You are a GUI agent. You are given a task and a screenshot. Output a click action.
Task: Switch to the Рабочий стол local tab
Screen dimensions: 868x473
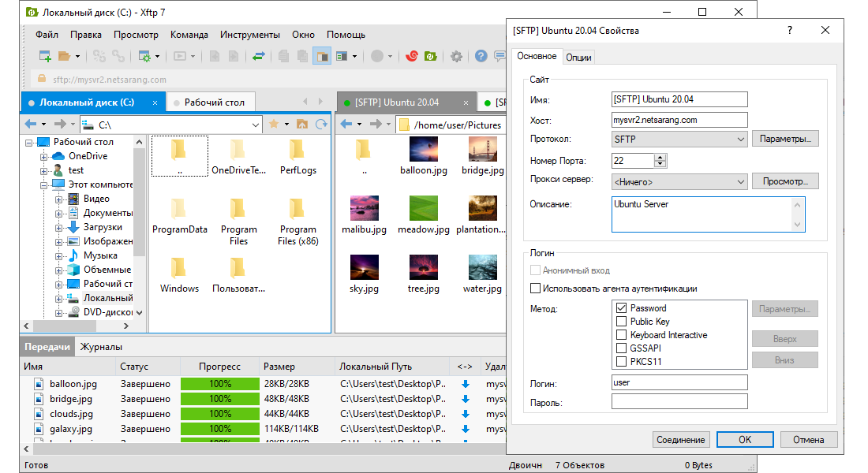coord(211,102)
